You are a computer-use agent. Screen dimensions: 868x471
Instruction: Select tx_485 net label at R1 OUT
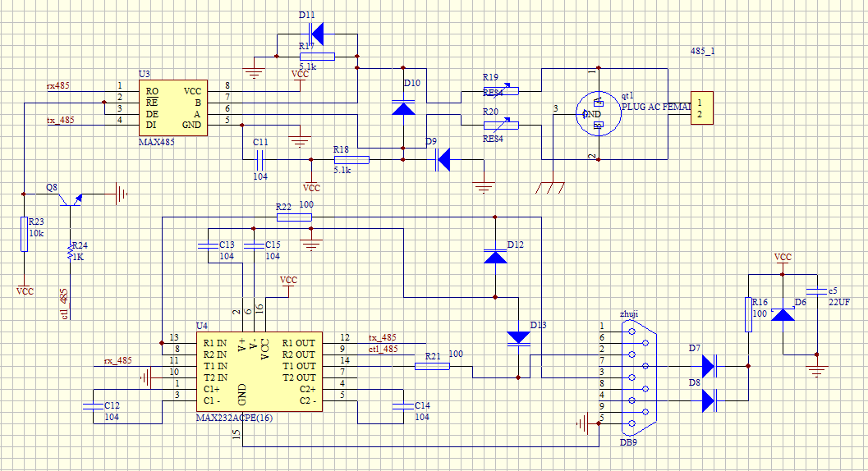(383, 337)
